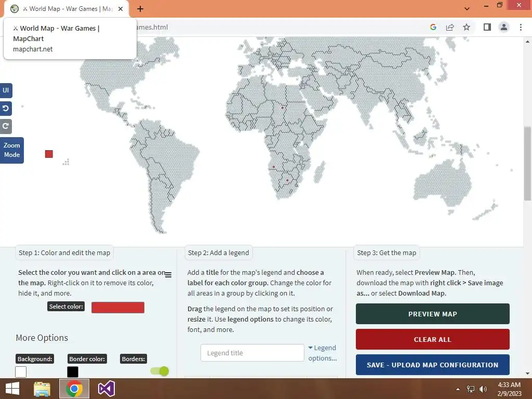Toggle the Borders switch off
The width and height of the screenshot is (532, 399).
(159, 371)
